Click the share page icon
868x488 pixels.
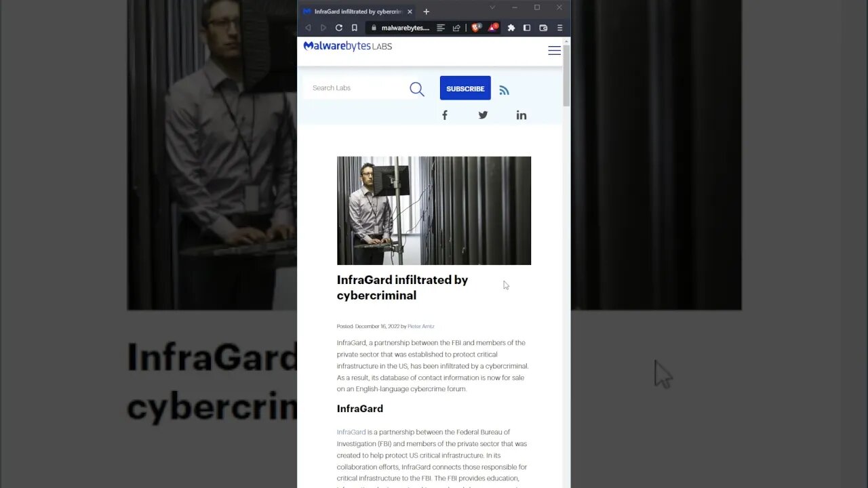click(456, 28)
